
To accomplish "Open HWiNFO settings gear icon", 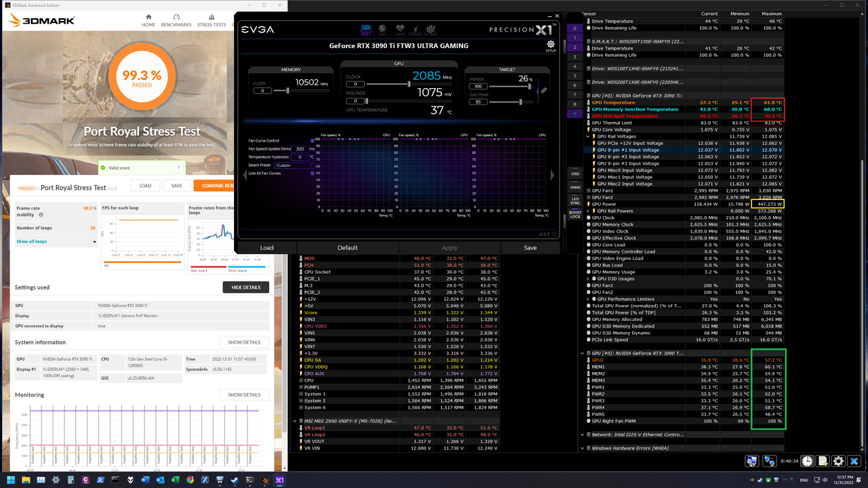I will pyautogui.click(x=838, y=461).
